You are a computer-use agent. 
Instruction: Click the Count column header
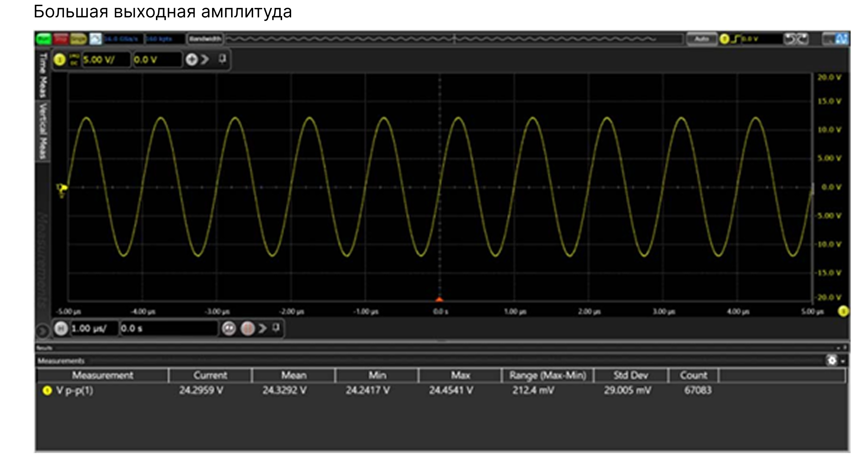click(x=693, y=375)
